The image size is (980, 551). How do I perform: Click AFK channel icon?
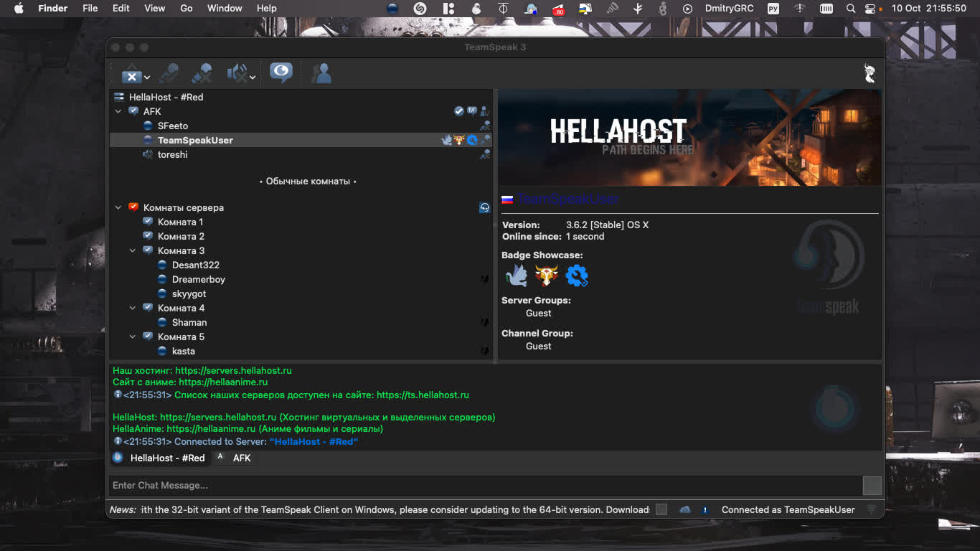click(133, 111)
